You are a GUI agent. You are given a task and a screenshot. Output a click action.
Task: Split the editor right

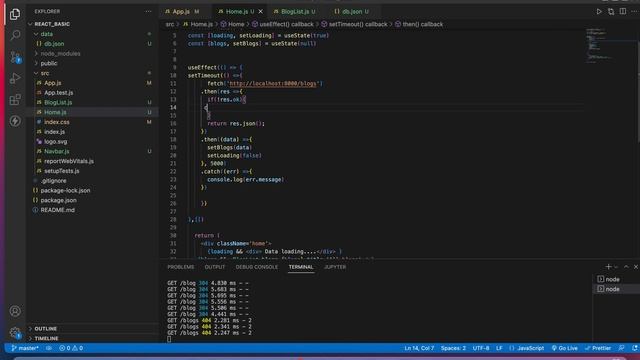click(623, 11)
